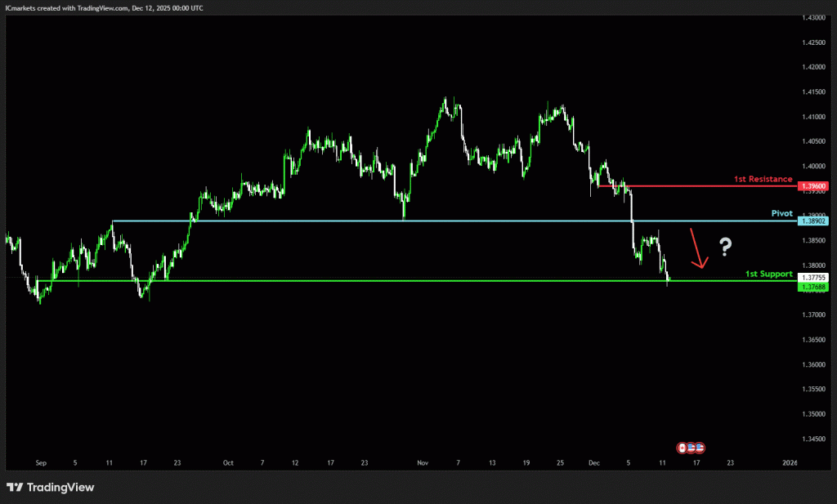Image resolution: width=837 pixels, height=504 pixels.
Task: Select the rightmost US flag event icon
Action: click(x=700, y=448)
